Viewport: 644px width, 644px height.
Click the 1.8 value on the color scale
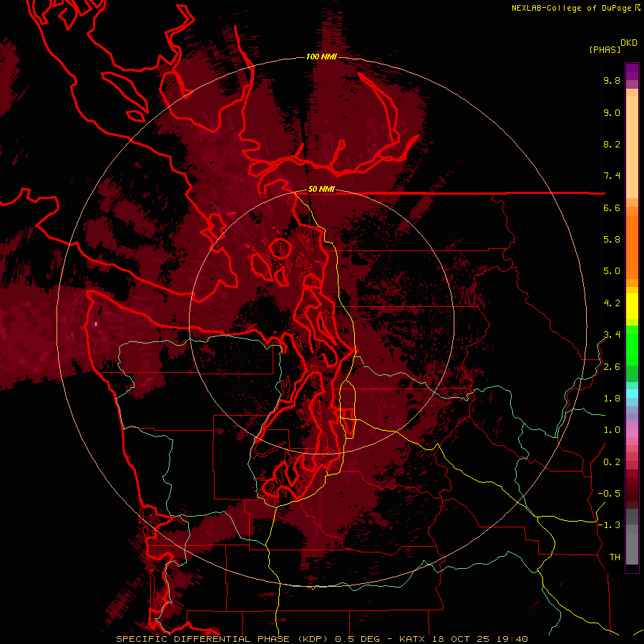(612, 399)
